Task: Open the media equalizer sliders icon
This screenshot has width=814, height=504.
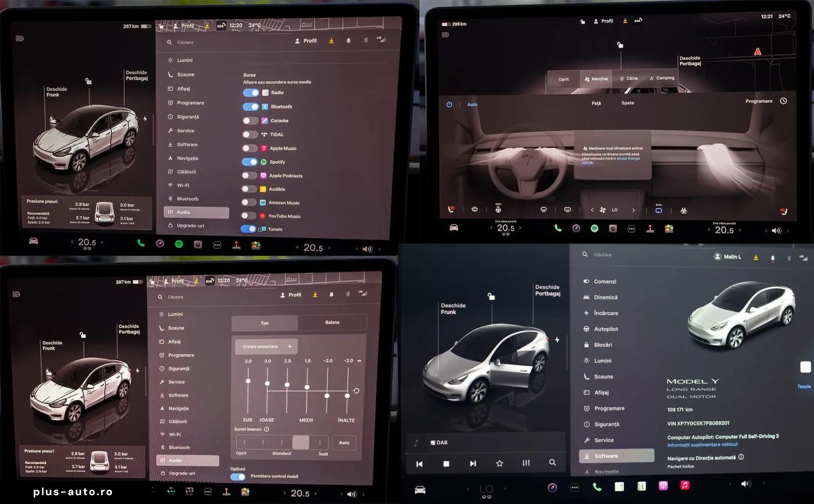Action: pos(526,463)
